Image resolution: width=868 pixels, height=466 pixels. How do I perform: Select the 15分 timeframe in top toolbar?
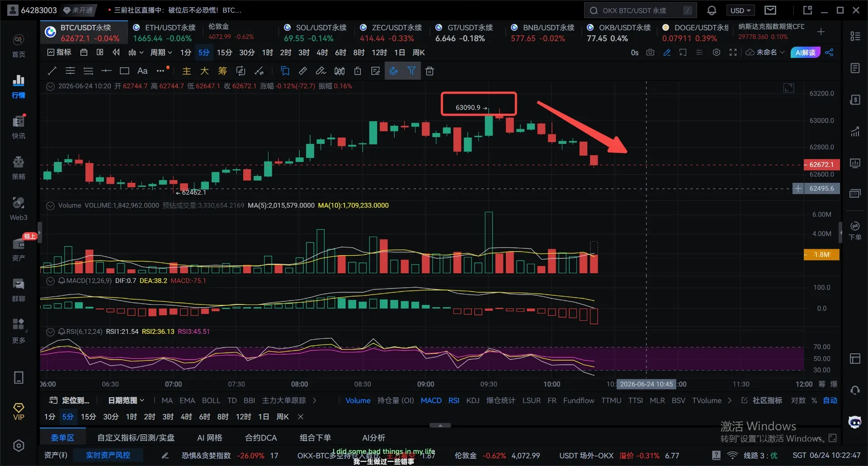(224, 52)
